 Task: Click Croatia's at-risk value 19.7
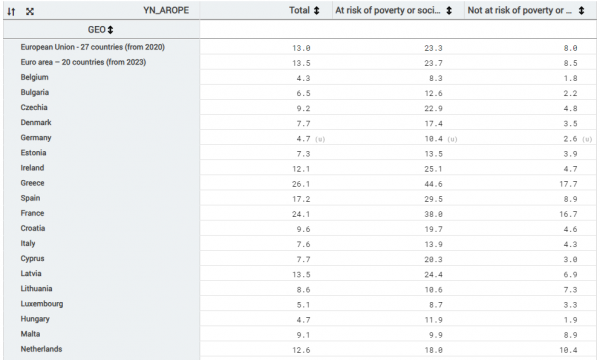(x=433, y=230)
